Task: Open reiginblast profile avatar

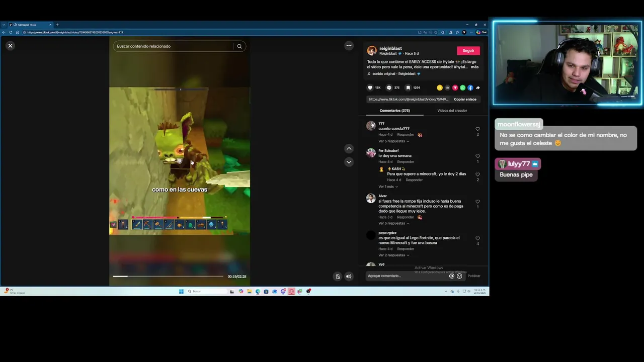Action: pos(372,51)
